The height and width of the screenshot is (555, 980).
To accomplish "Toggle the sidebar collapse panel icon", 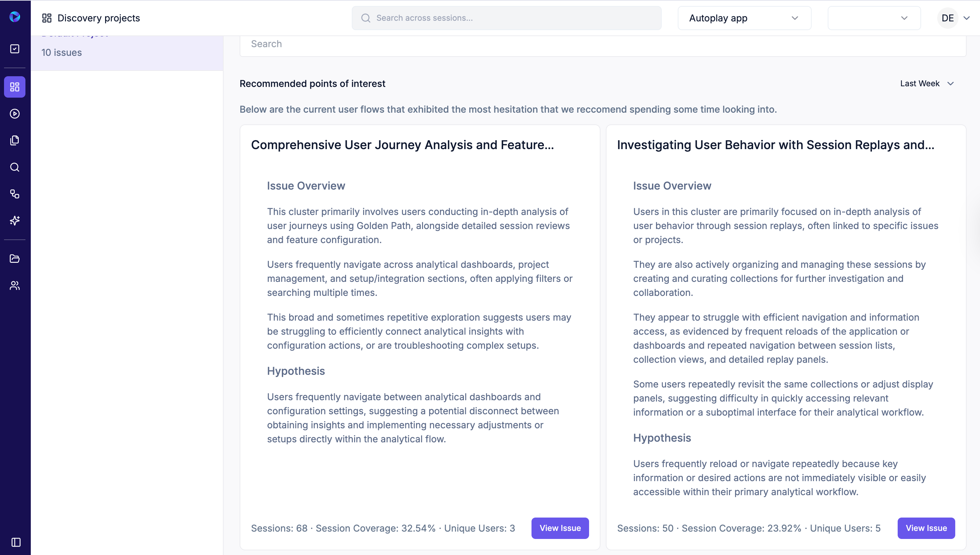I will coord(16,542).
